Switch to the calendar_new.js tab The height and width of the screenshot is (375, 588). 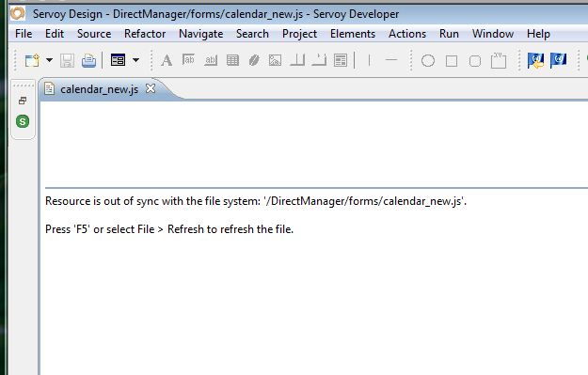[x=99, y=89]
